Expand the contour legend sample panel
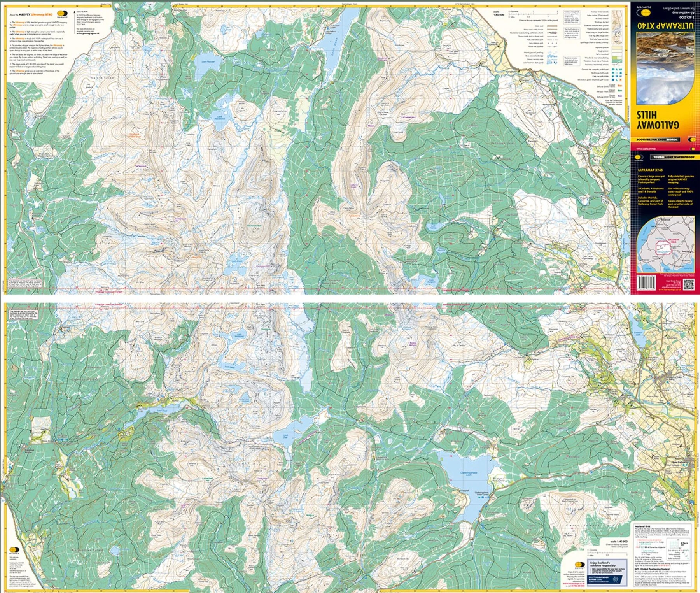Image resolution: width=700 pixels, height=593 pixels. coord(617,27)
